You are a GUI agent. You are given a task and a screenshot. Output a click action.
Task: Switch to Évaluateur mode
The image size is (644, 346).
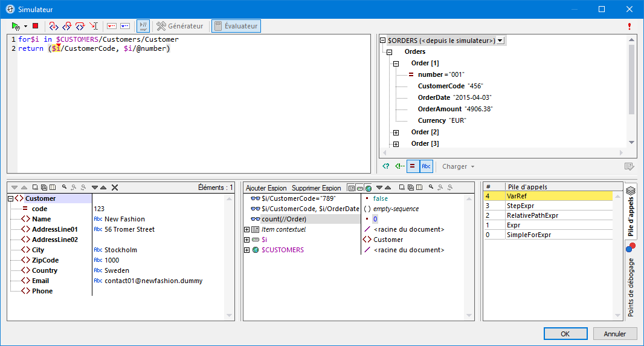(x=236, y=26)
